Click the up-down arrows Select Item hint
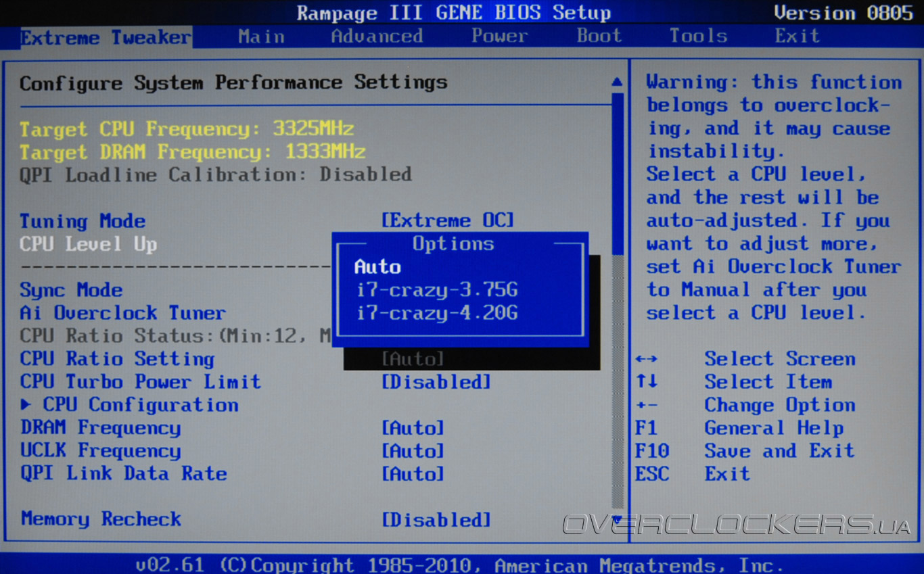The height and width of the screenshot is (574, 924). click(733, 382)
